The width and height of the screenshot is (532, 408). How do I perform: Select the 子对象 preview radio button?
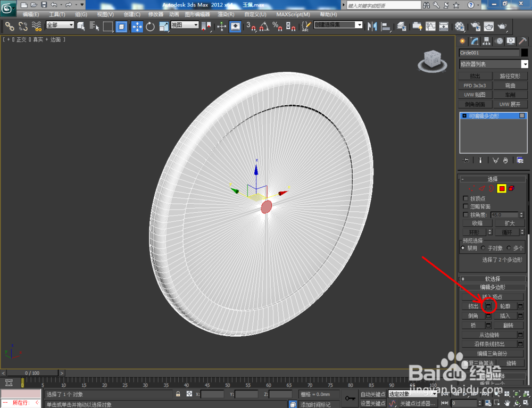483,248
